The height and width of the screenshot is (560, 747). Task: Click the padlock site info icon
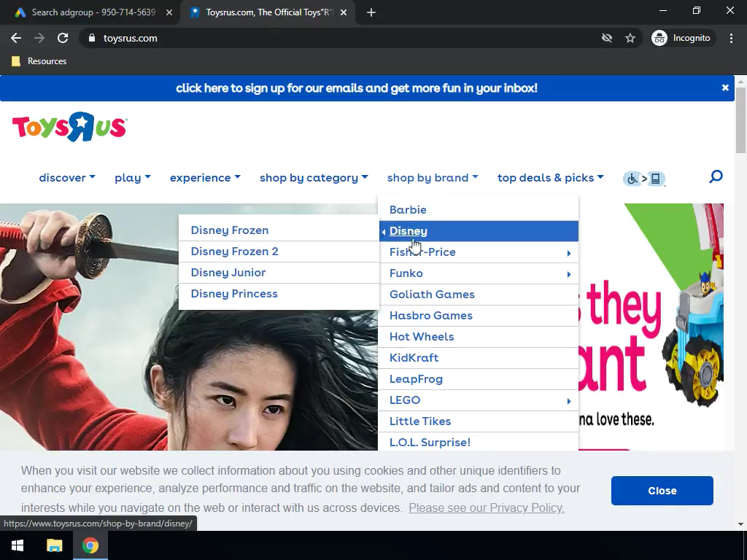tap(92, 38)
